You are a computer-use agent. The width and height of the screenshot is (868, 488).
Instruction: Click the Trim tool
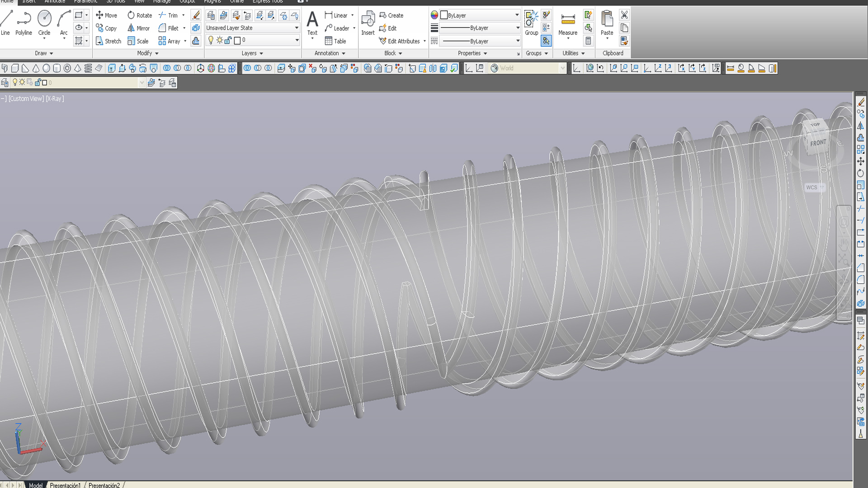coord(168,15)
